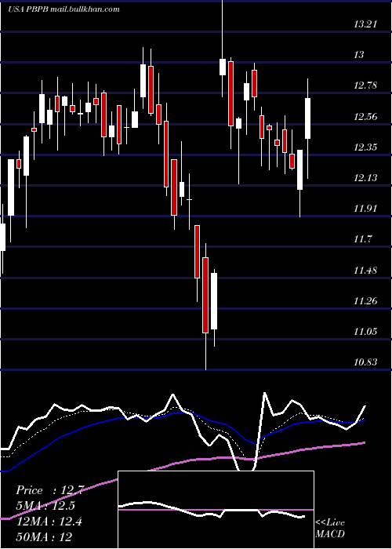The width and height of the screenshot is (392, 549).
Task: Click the 13.21 price axis label
Action: pos(365,24)
